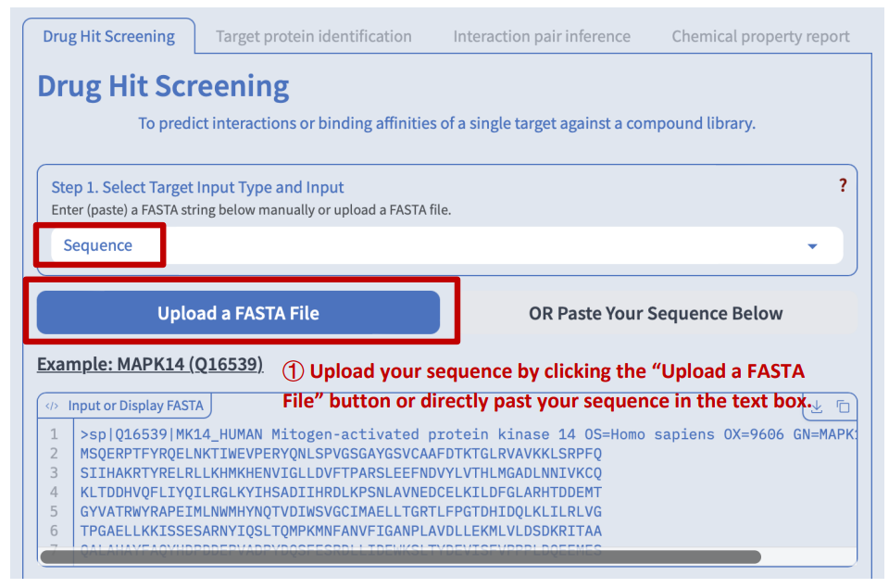The width and height of the screenshot is (889, 588).
Task: Click line number 1 in the FASTA editor
Action: click(55, 434)
